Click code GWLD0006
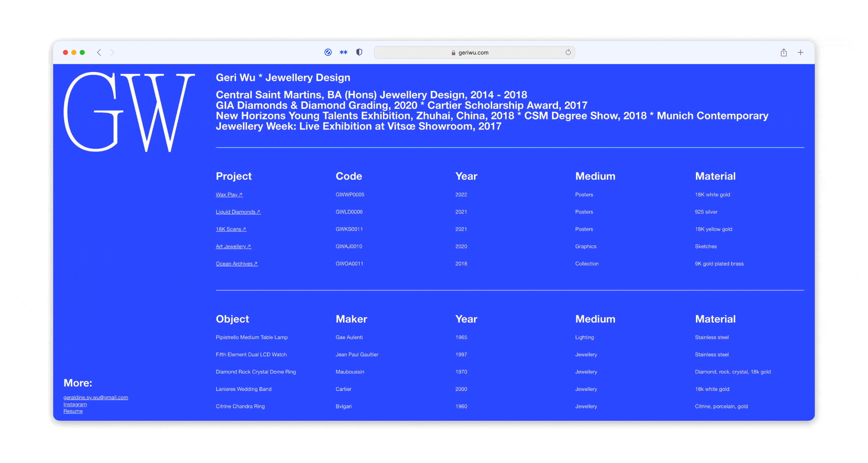Screen dimensions: 868x463 coord(349,212)
